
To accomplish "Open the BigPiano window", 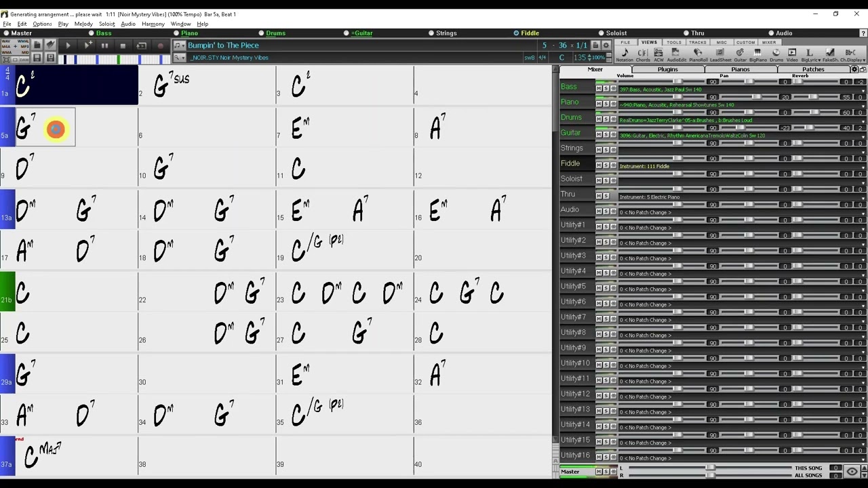I will (757, 55).
